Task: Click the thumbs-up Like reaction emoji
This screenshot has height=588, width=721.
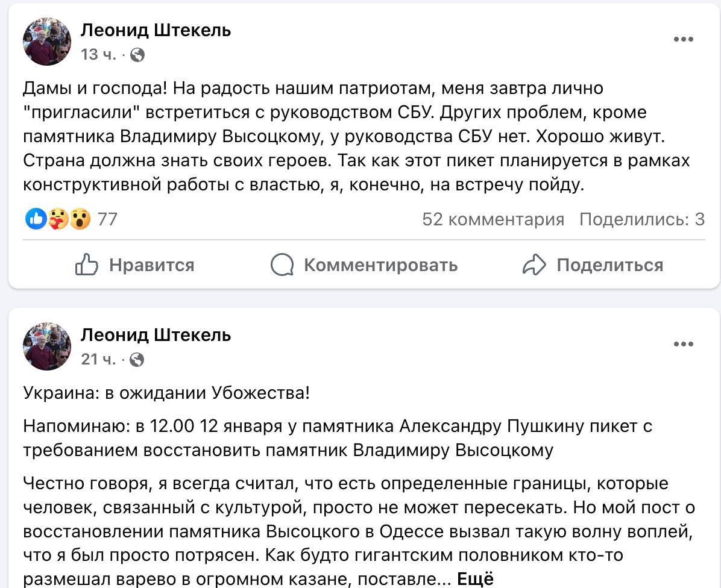Action: [36, 219]
